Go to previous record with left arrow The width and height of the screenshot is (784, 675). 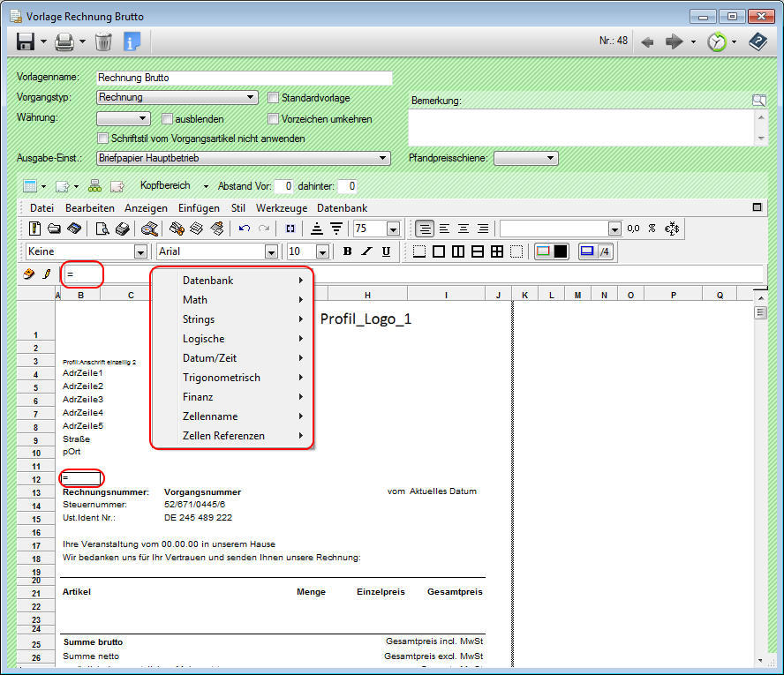click(647, 41)
